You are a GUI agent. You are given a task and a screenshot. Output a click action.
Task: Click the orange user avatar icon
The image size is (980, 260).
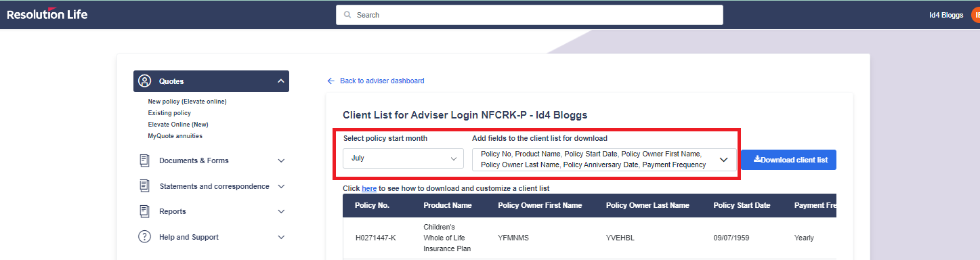pos(975,15)
